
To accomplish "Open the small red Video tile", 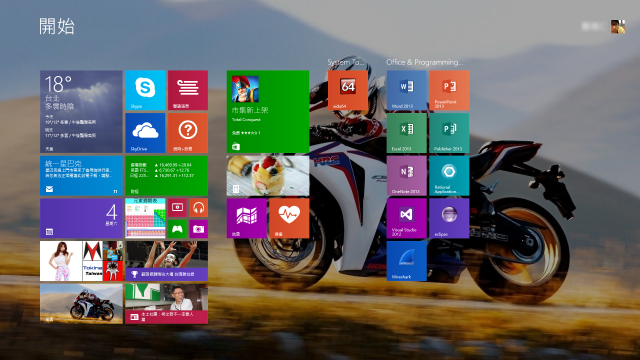I will (177, 208).
